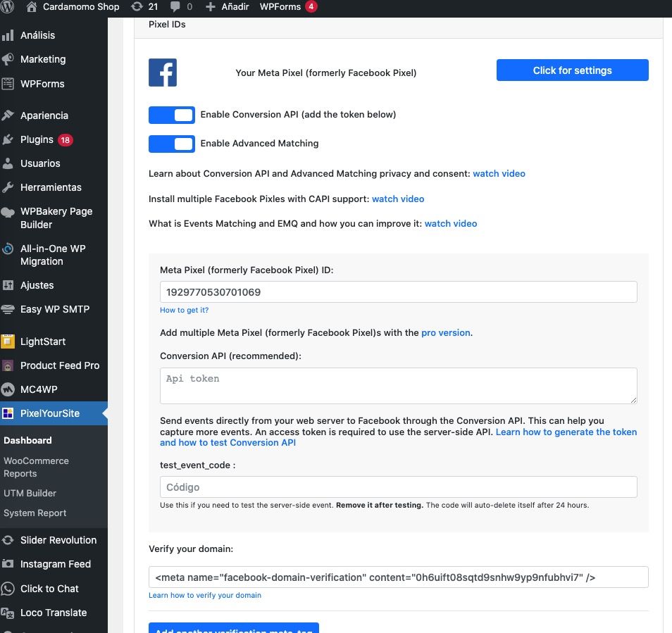This screenshot has width=672, height=633.
Task: Click the Plugins 18 updates badge
Action: tap(65, 139)
